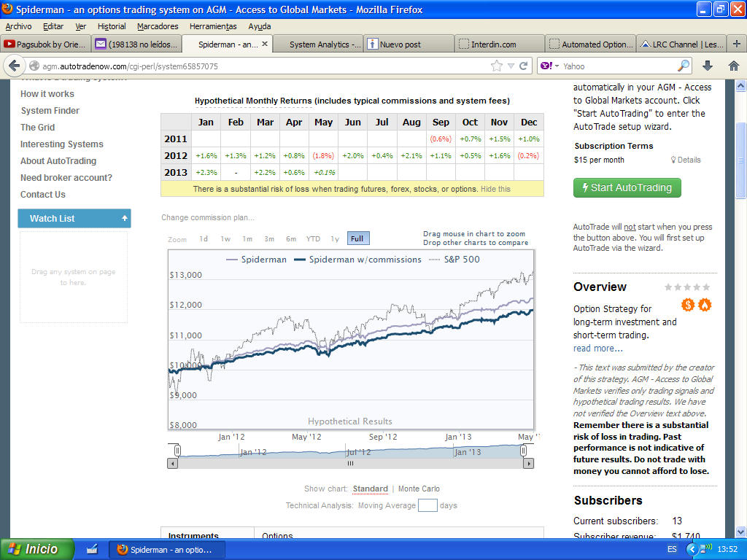Set chart zoom to 3m
The height and width of the screenshot is (560, 747).
coord(269,238)
